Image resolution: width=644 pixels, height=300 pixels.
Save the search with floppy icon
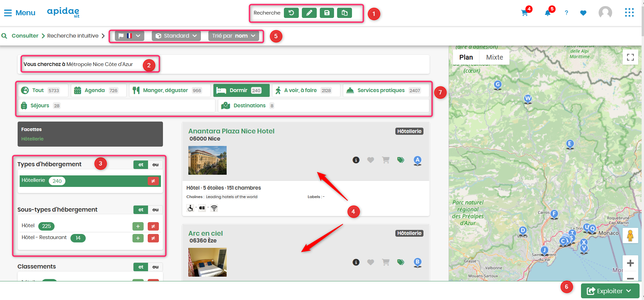[327, 13]
